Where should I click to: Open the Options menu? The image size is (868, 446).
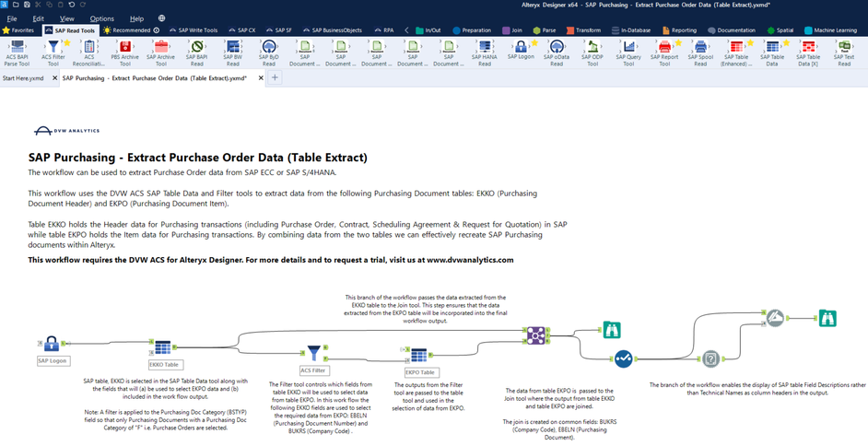click(102, 18)
